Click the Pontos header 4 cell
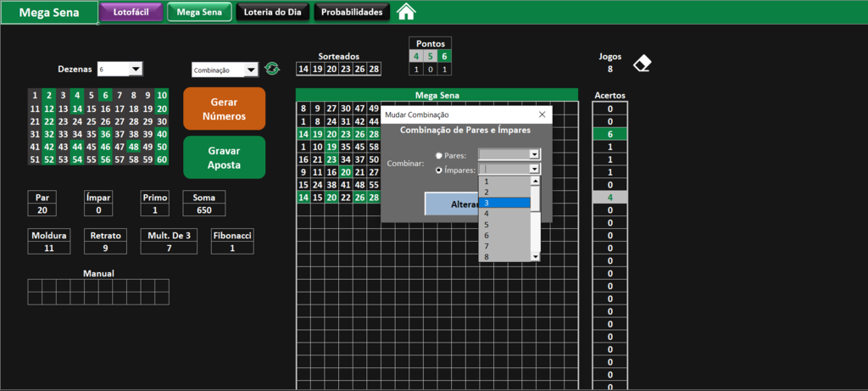The width and height of the screenshot is (868, 391). click(x=416, y=56)
